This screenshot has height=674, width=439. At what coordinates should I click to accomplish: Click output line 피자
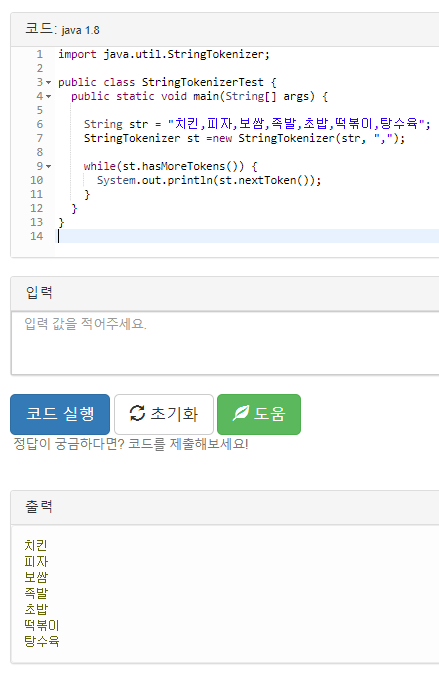click(36, 561)
